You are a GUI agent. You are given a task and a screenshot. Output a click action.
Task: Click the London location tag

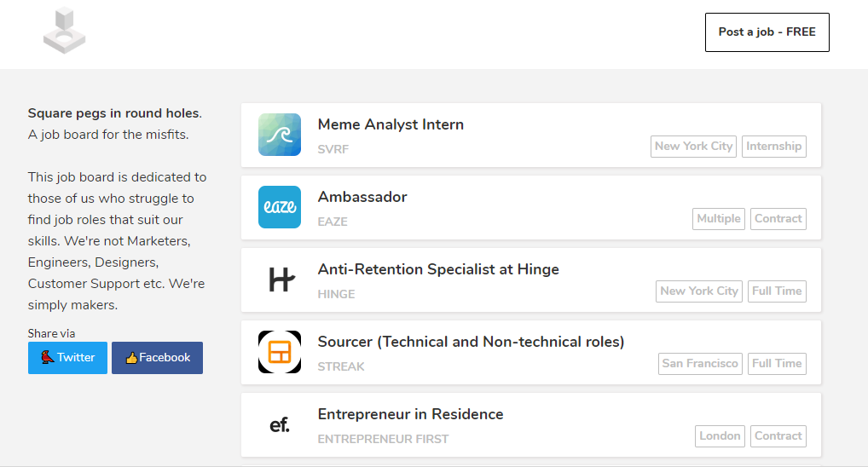(720, 435)
